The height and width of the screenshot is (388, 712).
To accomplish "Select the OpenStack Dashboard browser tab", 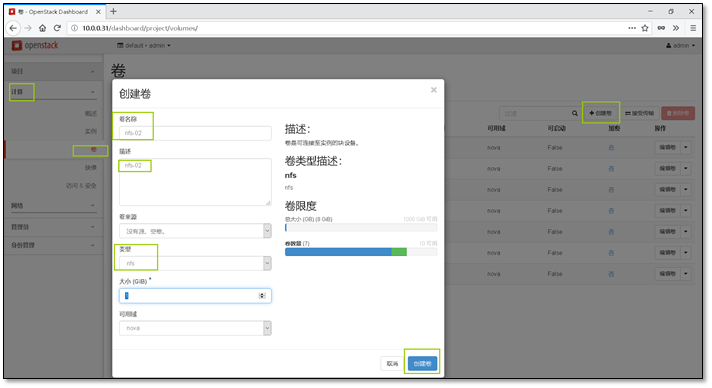I will [54, 12].
